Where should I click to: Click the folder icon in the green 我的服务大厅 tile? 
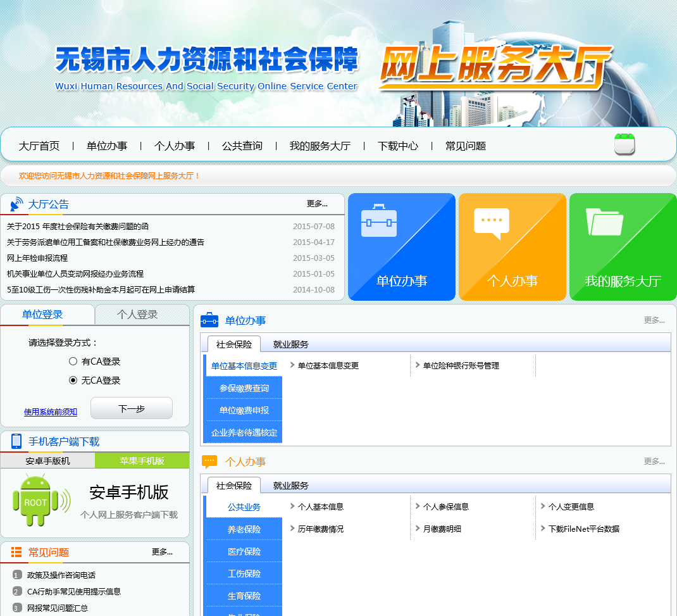(x=604, y=222)
